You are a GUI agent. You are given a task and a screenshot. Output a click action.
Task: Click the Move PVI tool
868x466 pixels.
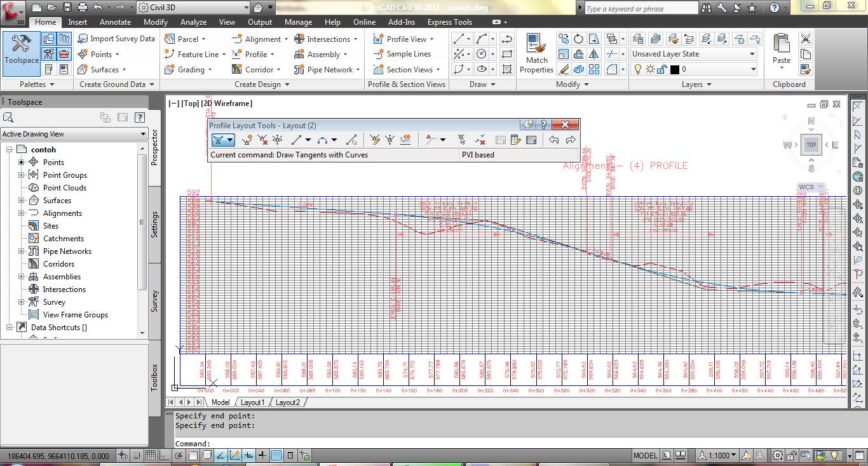pos(278,140)
